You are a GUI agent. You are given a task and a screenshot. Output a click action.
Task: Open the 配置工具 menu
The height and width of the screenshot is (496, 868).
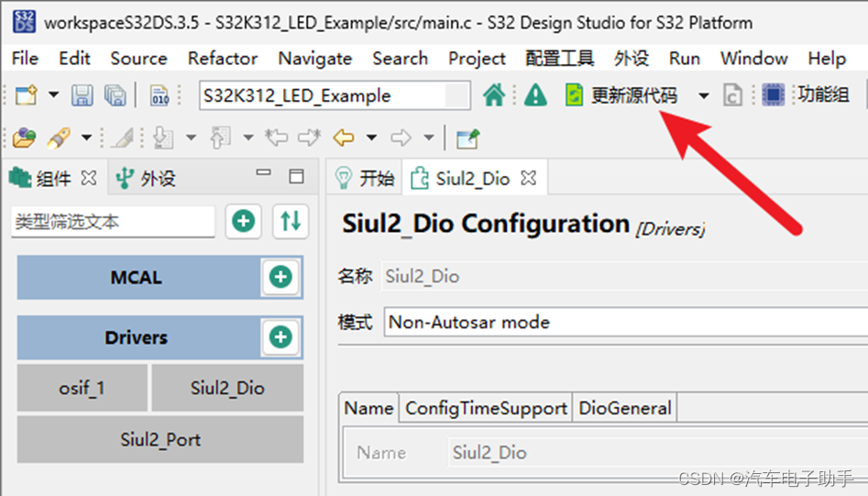560,58
